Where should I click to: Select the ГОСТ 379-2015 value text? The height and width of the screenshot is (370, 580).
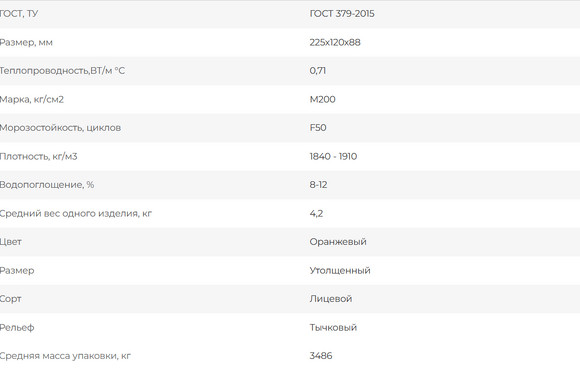[342, 14]
